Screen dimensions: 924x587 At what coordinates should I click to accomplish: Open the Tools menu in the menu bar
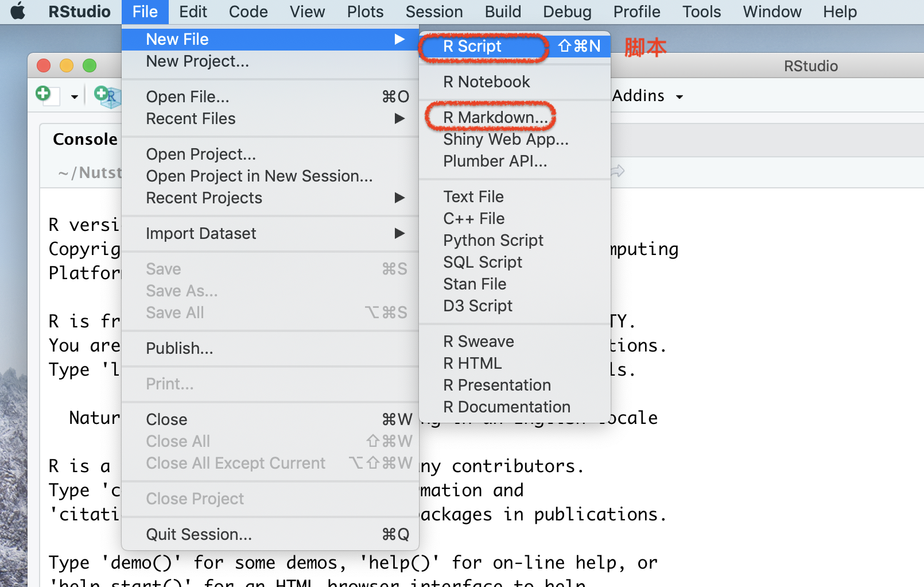tap(701, 11)
